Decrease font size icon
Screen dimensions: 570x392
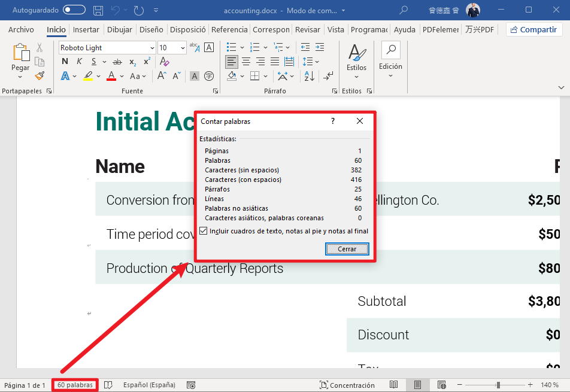click(177, 75)
